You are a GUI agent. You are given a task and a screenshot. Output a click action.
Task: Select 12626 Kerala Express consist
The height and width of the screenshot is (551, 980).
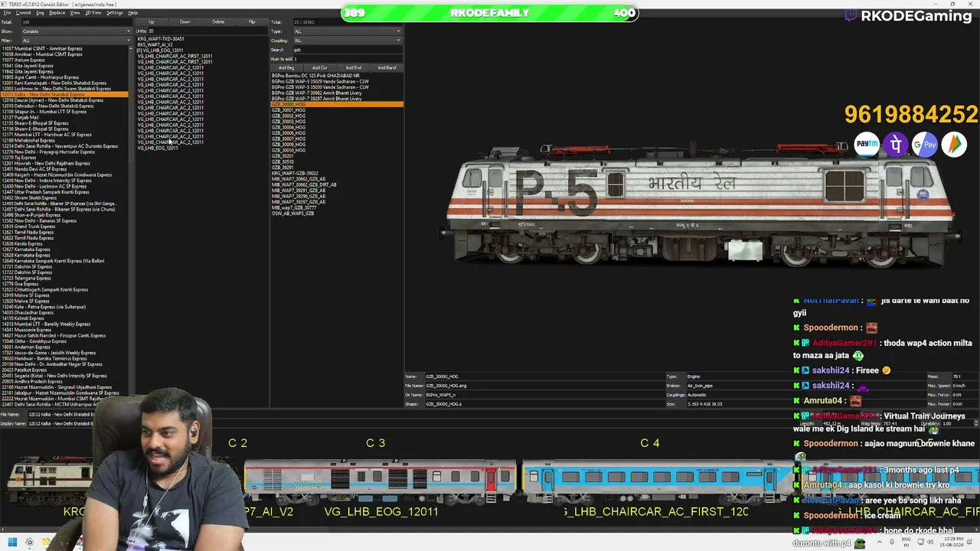[x=65, y=244]
